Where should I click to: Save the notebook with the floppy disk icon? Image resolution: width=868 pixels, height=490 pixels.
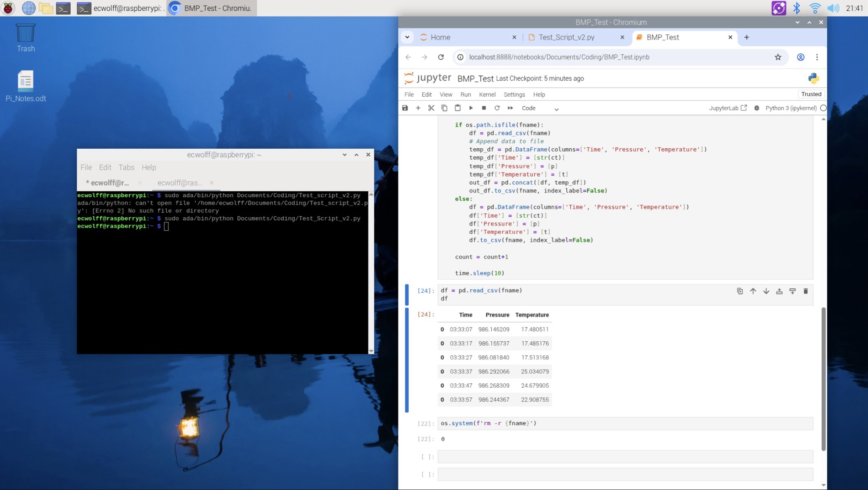pos(405,108)
